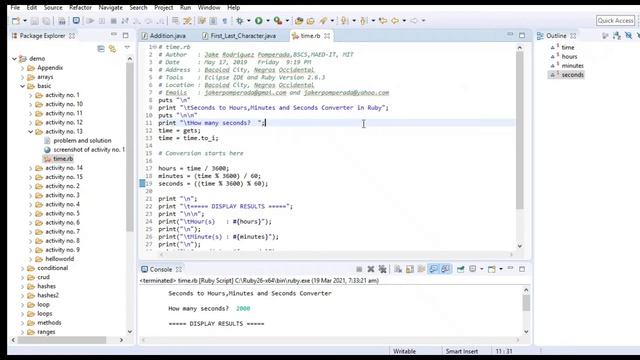Open the Navigate menu
This screenshot has height=360, width=640.
pyautogui.click(x=111, y=7)
